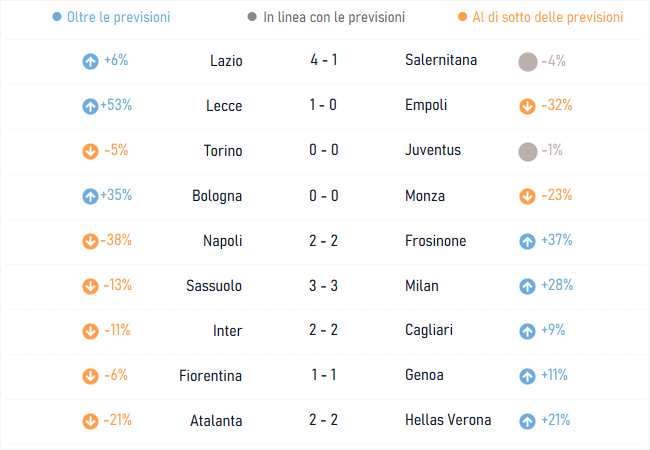The width and height of the screenshot is (650, 450).
Task: Click the blue up-arrow icon beside Frosinone
Action: (x=527, y=241)
